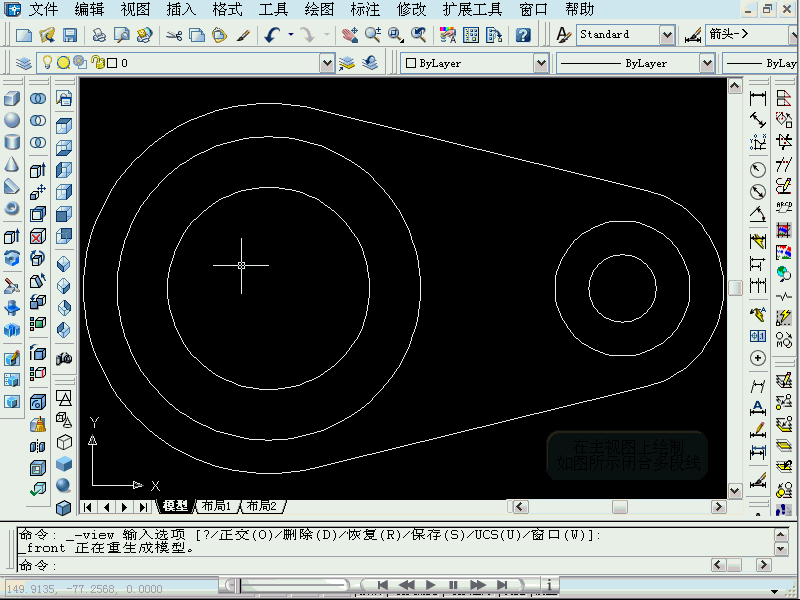Open the Layer Properties Manager icon

[x=24, y=63]
